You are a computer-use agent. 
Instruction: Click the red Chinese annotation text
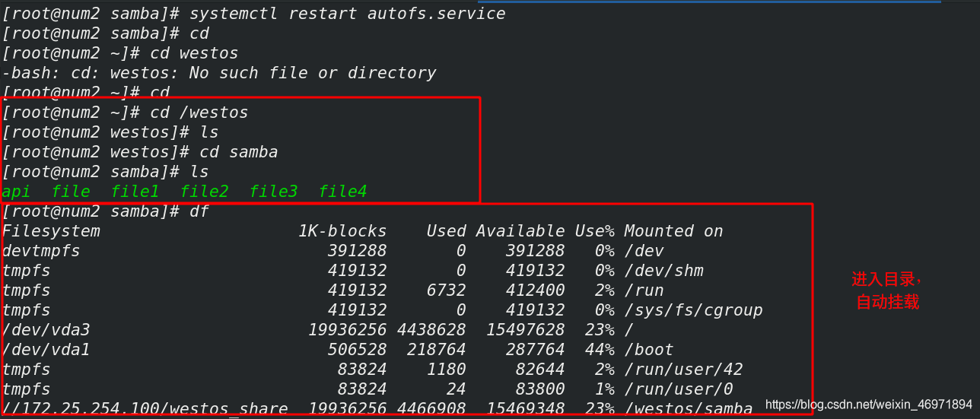click(x=886, y=290)
